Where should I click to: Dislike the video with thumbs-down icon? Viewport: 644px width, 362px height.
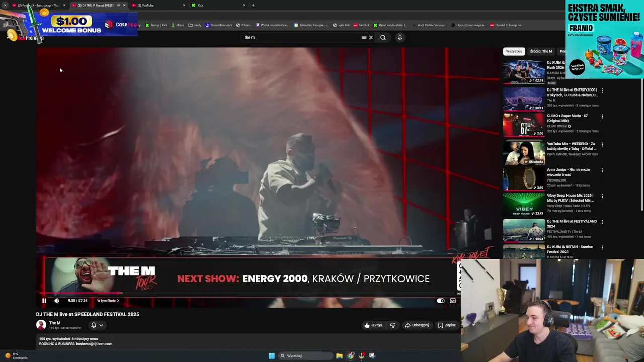coord(393,325)
